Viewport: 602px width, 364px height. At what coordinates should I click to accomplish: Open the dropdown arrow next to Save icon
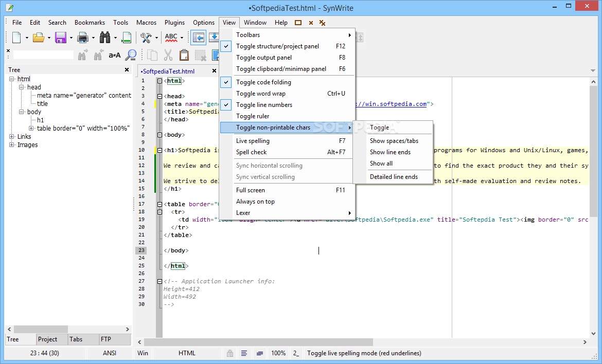pyautogui.click(x=71, y=38)
